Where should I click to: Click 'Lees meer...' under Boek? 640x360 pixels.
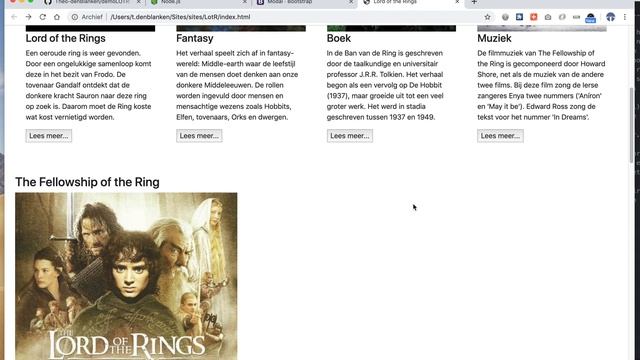click(x=350, y=136)
